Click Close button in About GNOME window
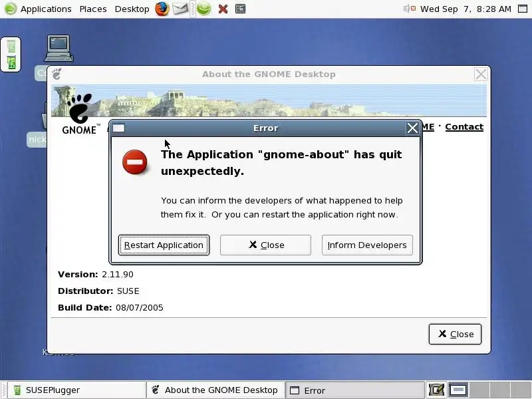Screen dimensions: 532x399 [x=455, y=334]
